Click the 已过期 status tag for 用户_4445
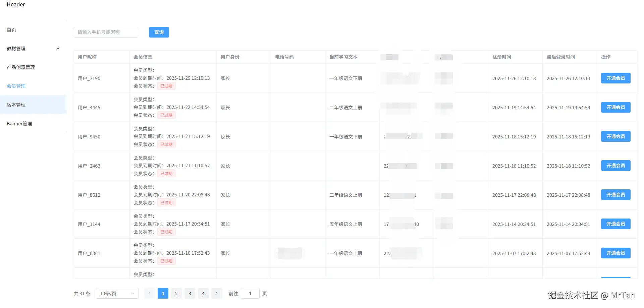 [166, 115]
